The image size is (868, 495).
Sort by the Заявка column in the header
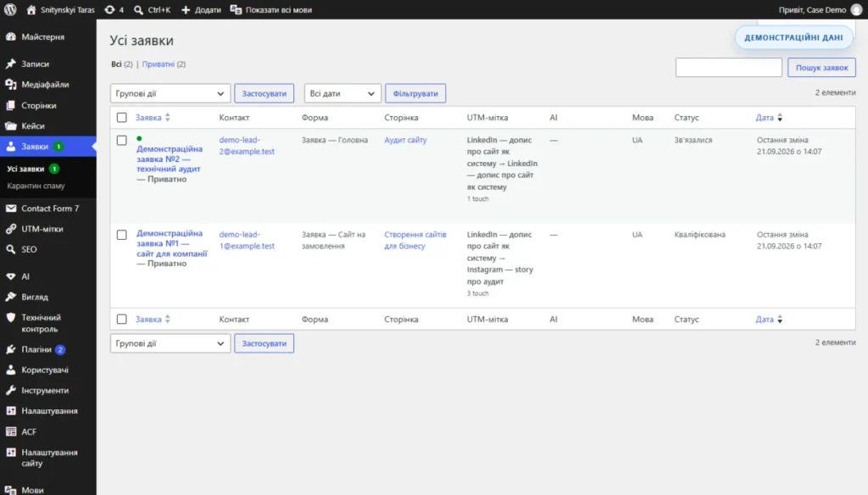coord(153,117)
